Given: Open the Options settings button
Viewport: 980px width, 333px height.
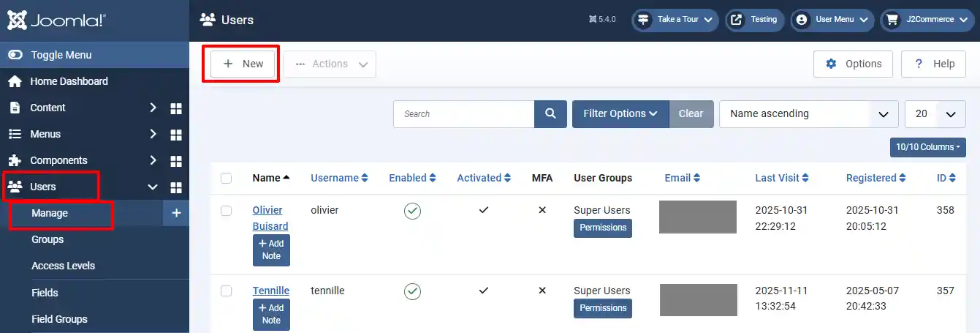Looking at the screenshot, I should 853,64.
